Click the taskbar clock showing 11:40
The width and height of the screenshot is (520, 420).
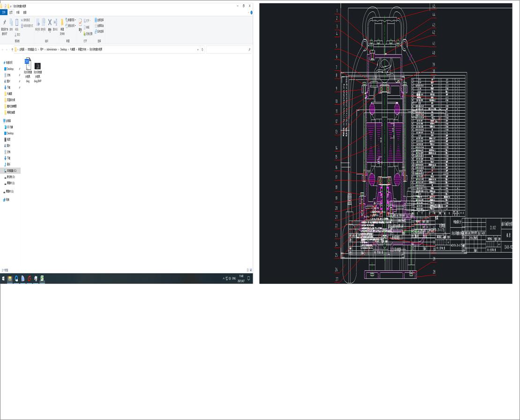(x=241, y=279)
